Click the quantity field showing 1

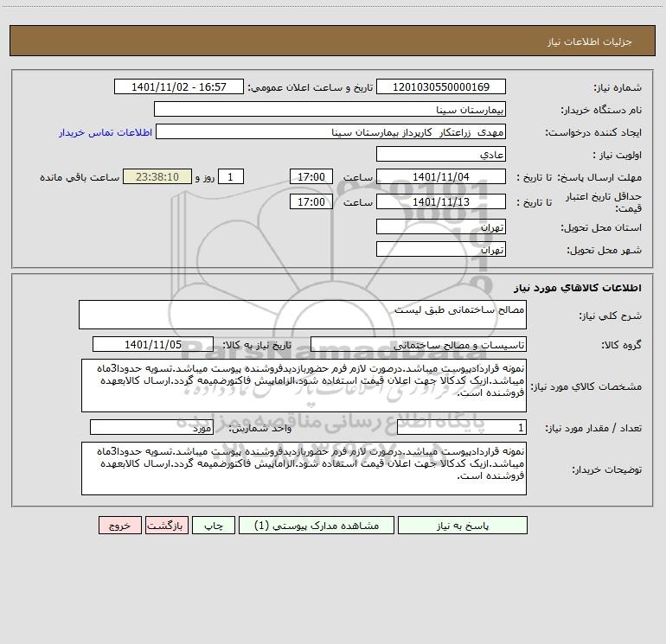point(462,428)
